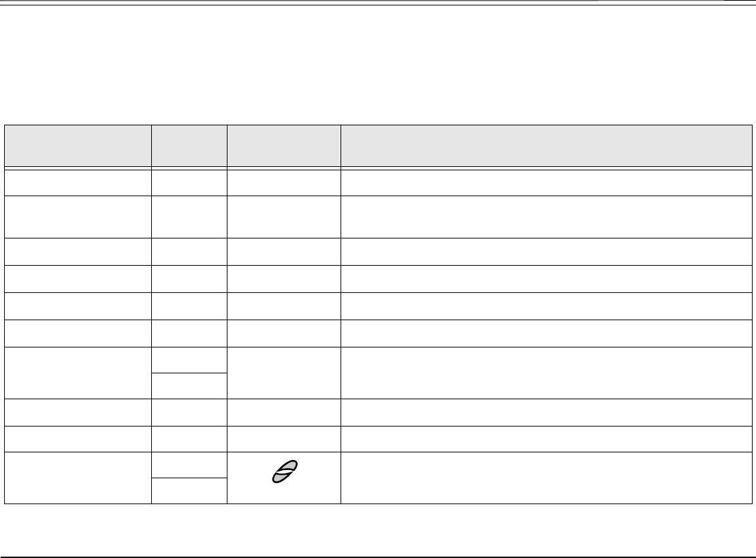This screenshot has height=558, width=756.
Task: Click the first-column cell in the fifth body row
Action: point(78,306)
